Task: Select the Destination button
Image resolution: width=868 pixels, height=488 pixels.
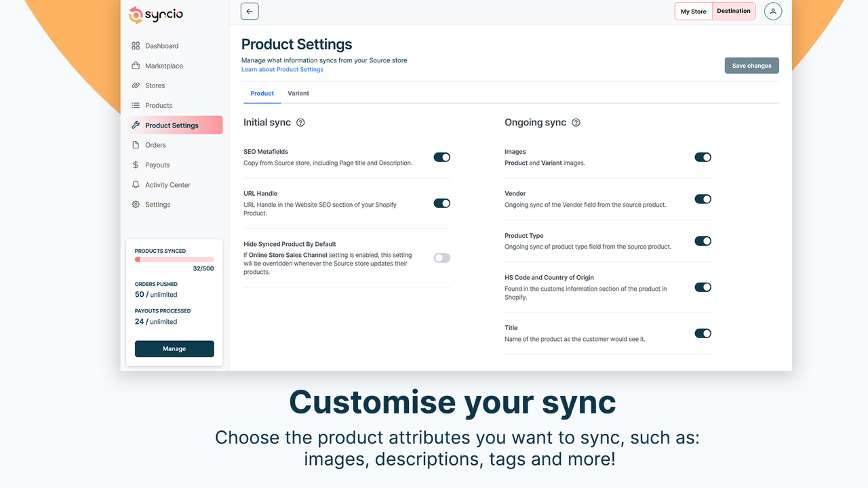Action: 734,12
